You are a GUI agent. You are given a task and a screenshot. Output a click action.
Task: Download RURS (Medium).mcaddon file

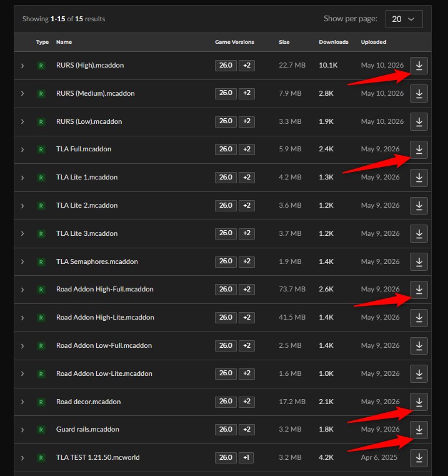419,93
